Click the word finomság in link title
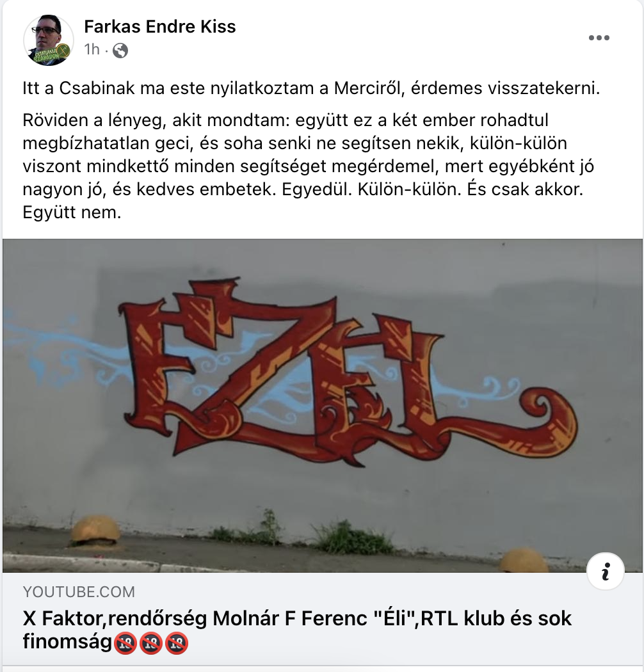The height and width of the screenshot is (672, 644). 67,641
